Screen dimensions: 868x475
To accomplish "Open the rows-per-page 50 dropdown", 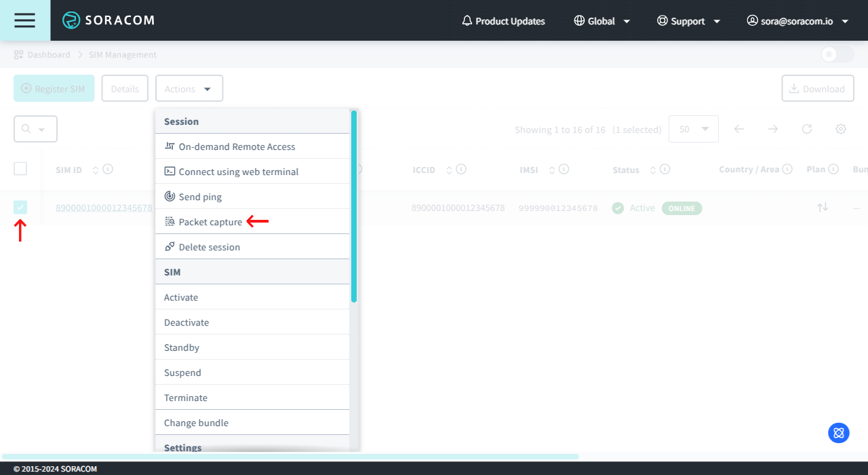I will pos(693,129).
